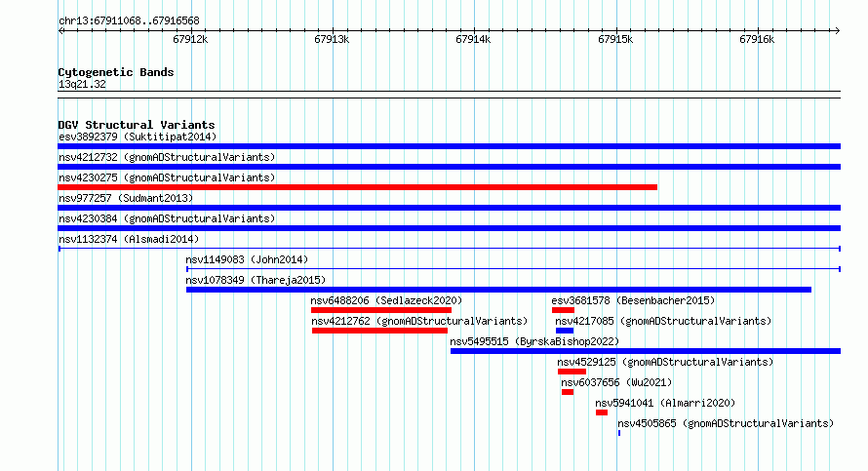
Task: Select the blue bar under esv3892379
Action: click(449, 146)
